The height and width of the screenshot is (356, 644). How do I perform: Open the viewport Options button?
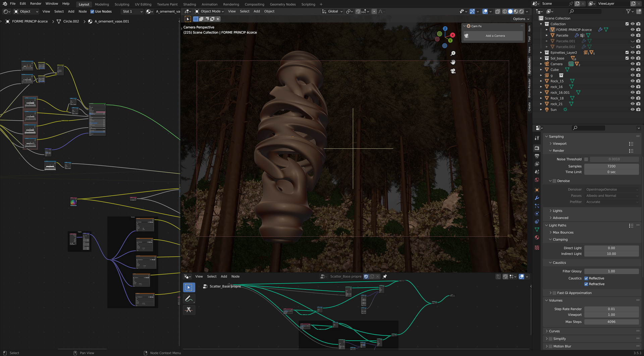pyautogui.click(x=521, y=19)
